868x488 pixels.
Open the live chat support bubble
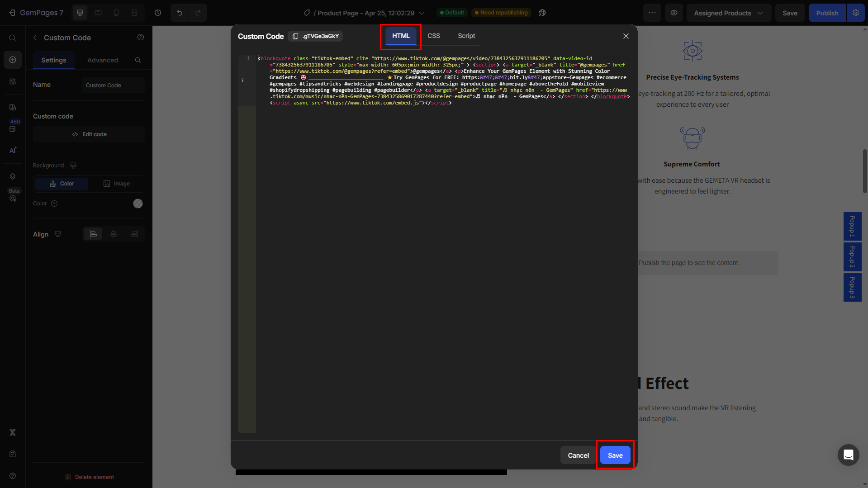pos(848,455)
